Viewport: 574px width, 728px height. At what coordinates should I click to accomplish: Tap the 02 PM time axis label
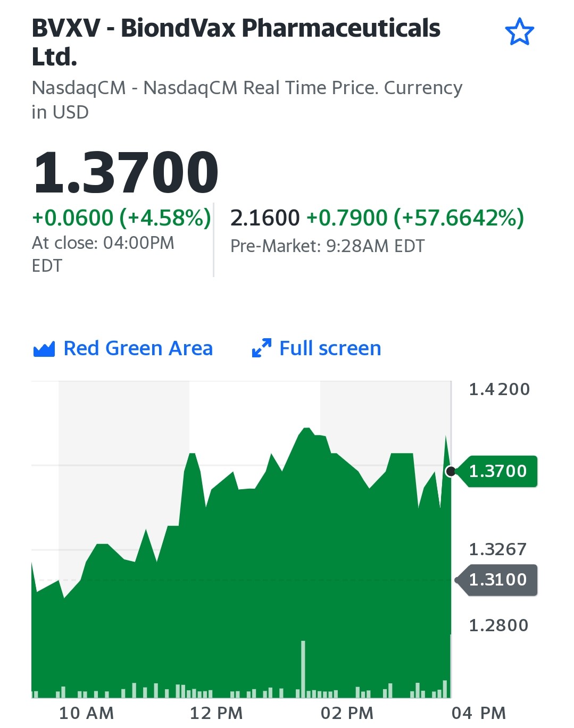point(347,713)
